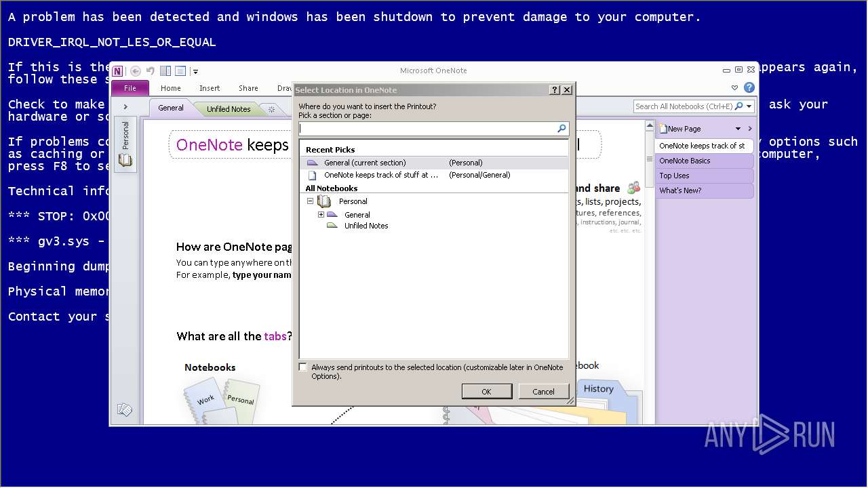
Task: Open the What's New? page
Action: (x=704, y=190)
